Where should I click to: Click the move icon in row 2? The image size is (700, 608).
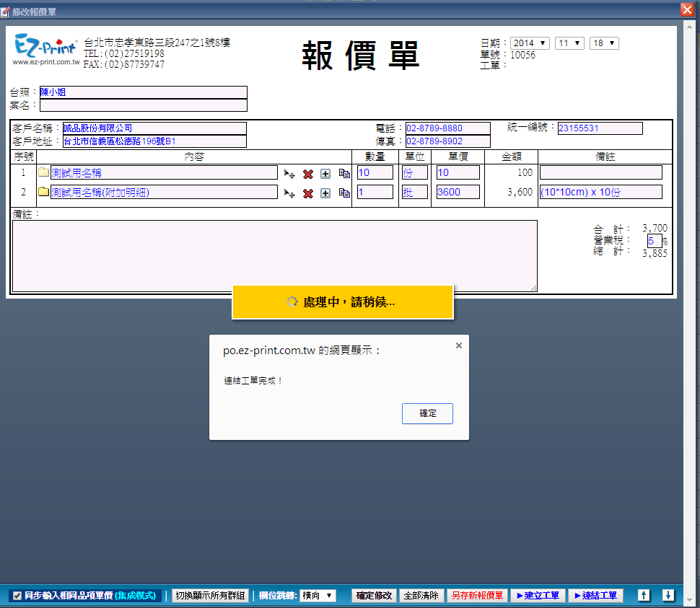[289, 193]
